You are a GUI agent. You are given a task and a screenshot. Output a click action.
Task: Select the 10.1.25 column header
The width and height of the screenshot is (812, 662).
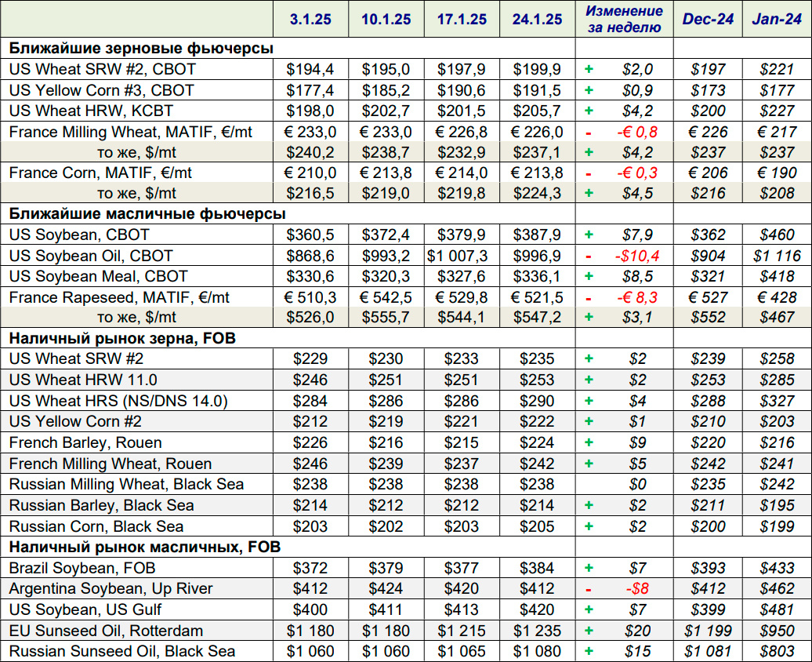[x=386, y=19]
